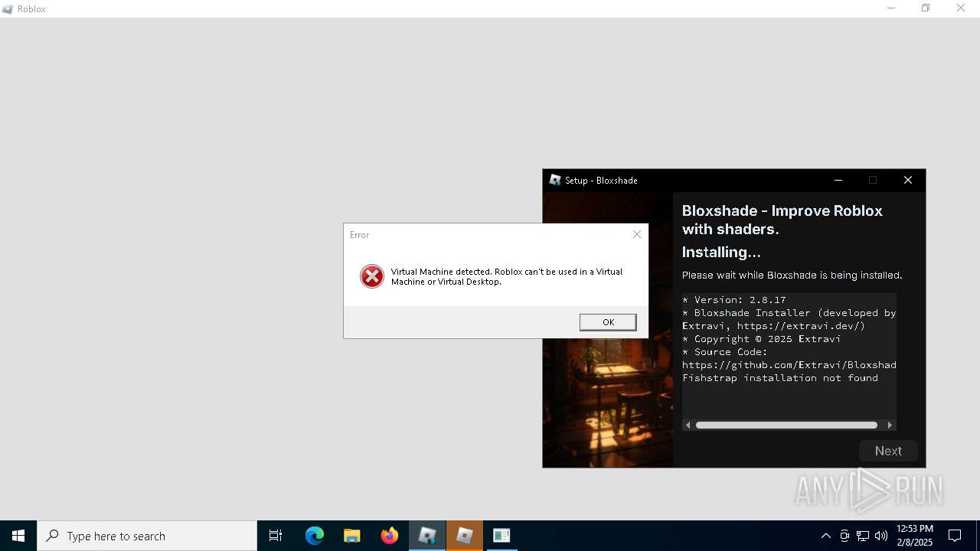Click the installer log horizontal scrollbar thumb
Viewport: 980px width, 551px height.
(x=786, y=425)
